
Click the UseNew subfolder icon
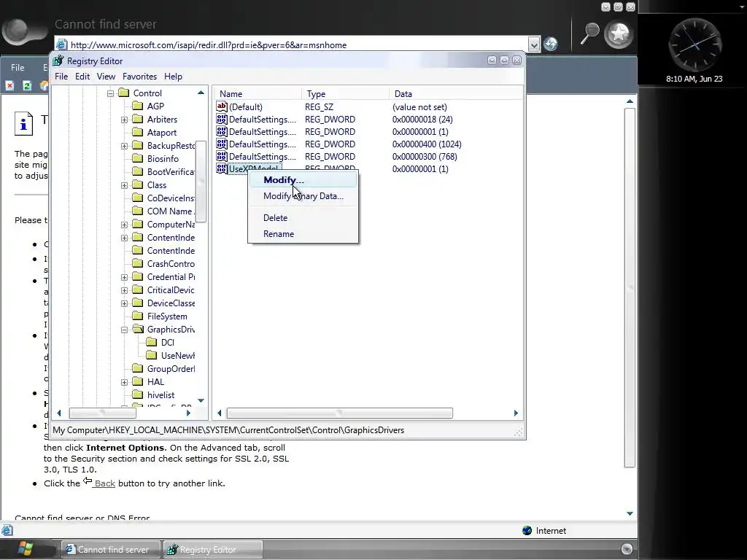pyautogui.click(x=152, y=355)
